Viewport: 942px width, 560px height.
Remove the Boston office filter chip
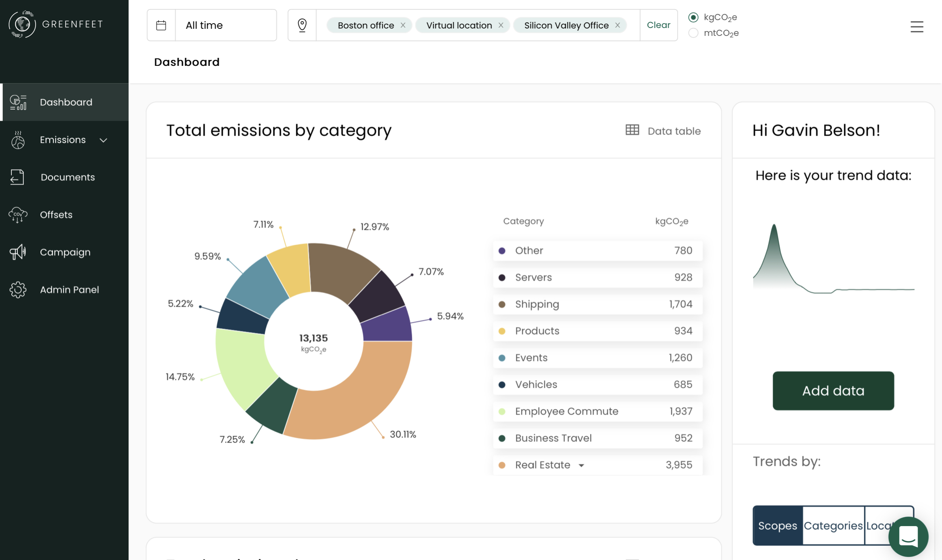pyautogui.click(x=403, y=25)
